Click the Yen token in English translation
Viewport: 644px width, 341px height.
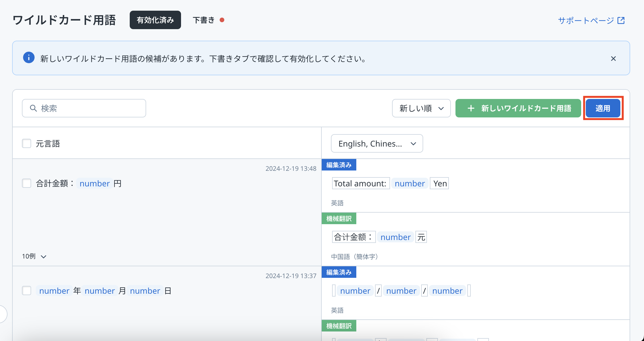(x=440, y=183)
